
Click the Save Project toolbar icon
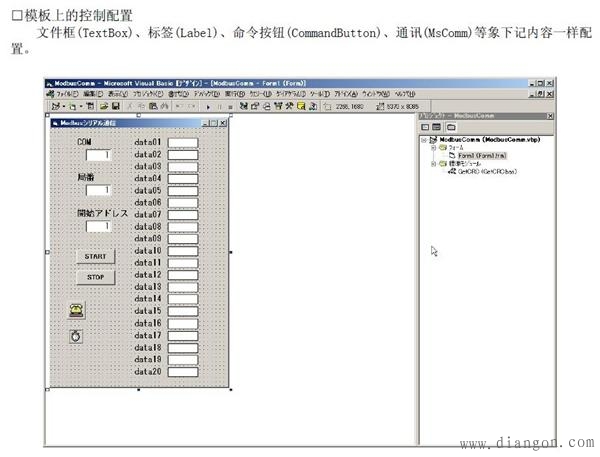pyautogui.click(x=116, y=105)
